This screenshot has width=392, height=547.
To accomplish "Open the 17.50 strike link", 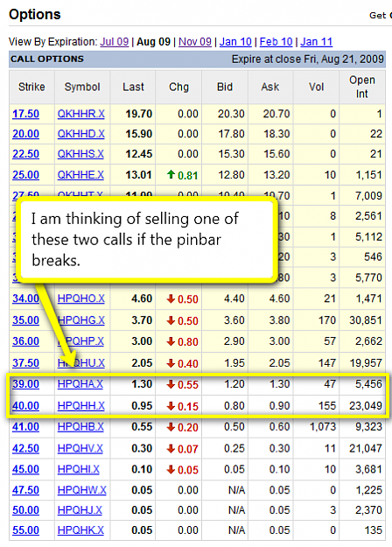I will (x=25, y=114).
